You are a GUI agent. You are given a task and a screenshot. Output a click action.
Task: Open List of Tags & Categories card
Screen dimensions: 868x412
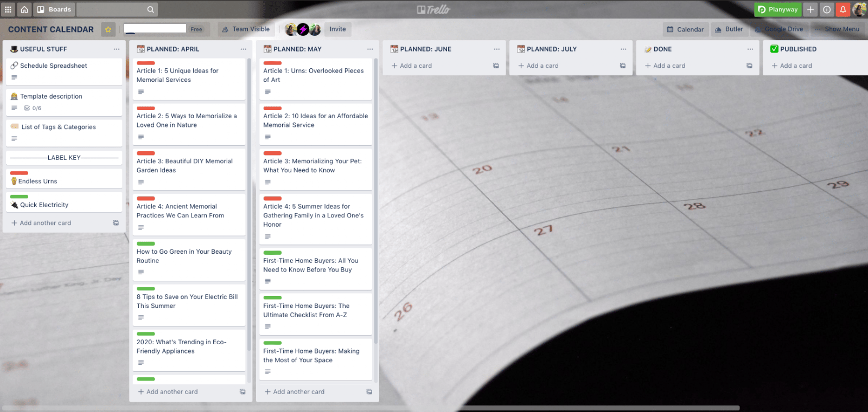click(x=64, y=133)
